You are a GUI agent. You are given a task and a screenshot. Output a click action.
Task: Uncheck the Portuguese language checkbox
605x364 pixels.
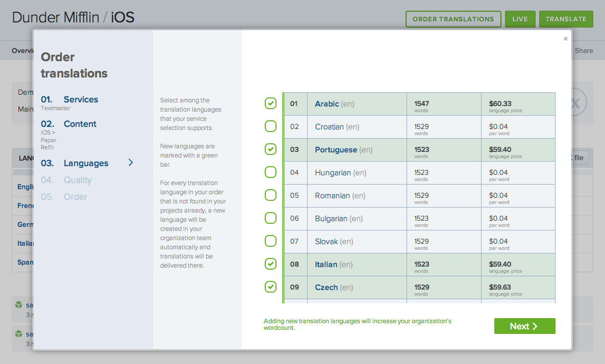(270, 149)
